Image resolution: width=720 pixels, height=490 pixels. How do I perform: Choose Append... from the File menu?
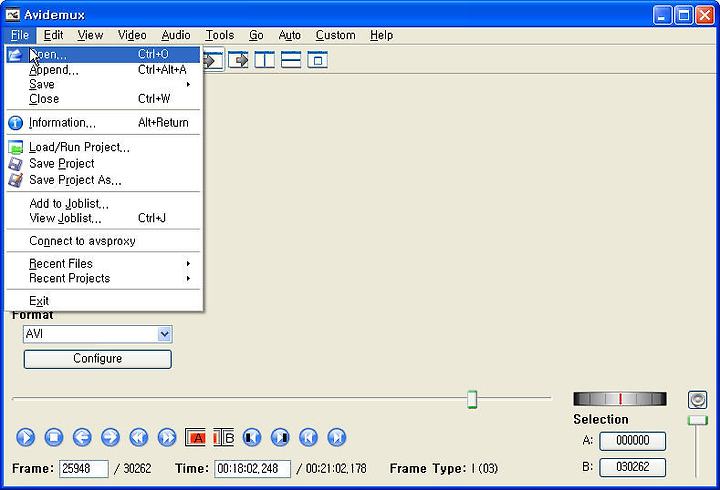(x=103, y=70)
